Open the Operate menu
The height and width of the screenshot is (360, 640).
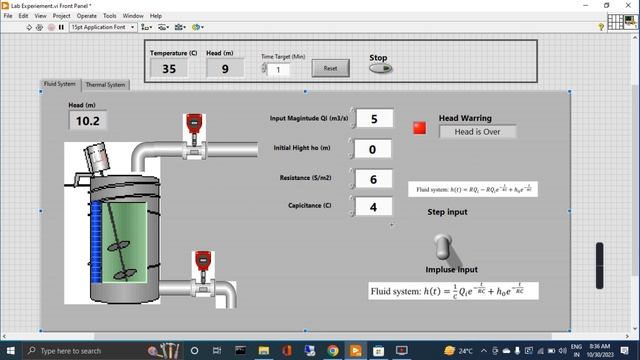[x=87, y=16]
